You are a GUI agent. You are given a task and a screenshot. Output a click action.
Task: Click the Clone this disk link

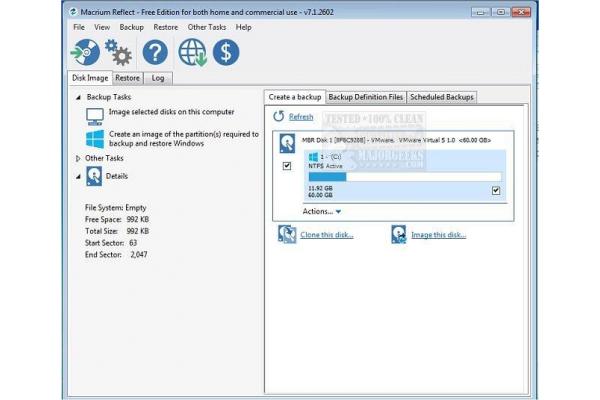[x=326, y=235]
